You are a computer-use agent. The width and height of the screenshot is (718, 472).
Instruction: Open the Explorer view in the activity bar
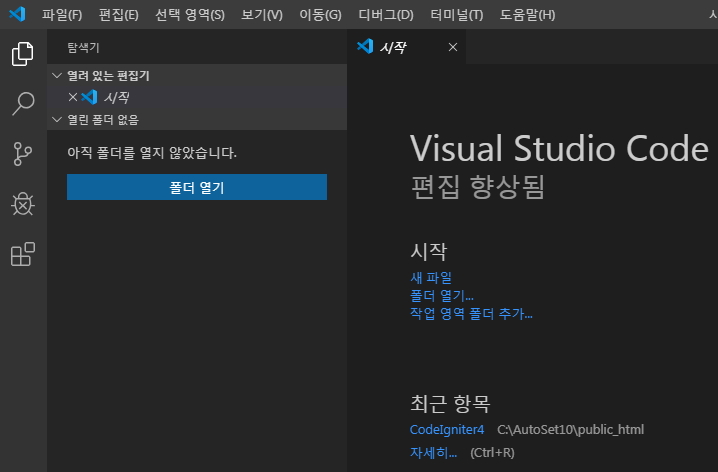click(22, 54)
